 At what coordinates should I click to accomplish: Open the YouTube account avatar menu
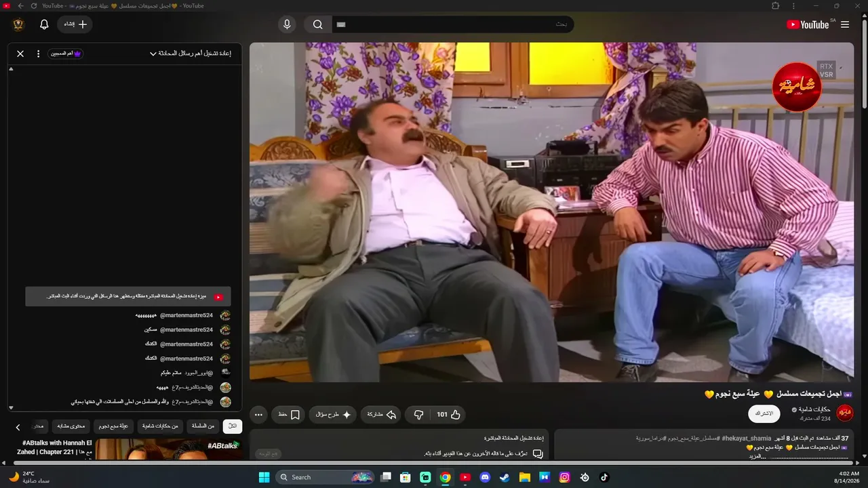click(18, 24)
